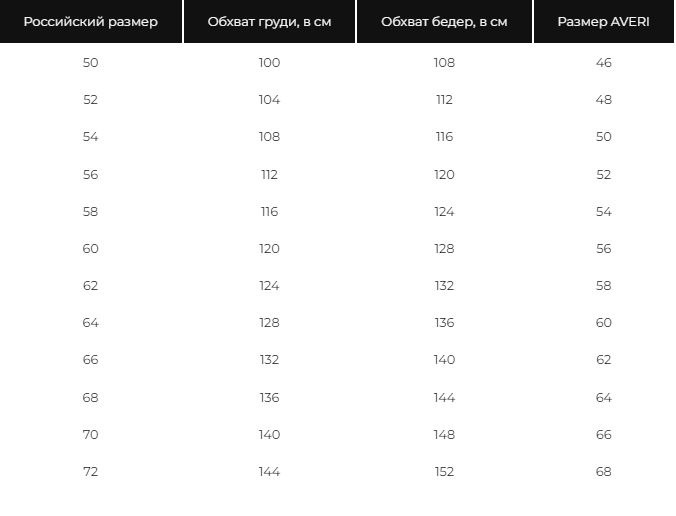Select AVERI size 48 cell
The height and width of the screenshot is (516, 676).
604,100
